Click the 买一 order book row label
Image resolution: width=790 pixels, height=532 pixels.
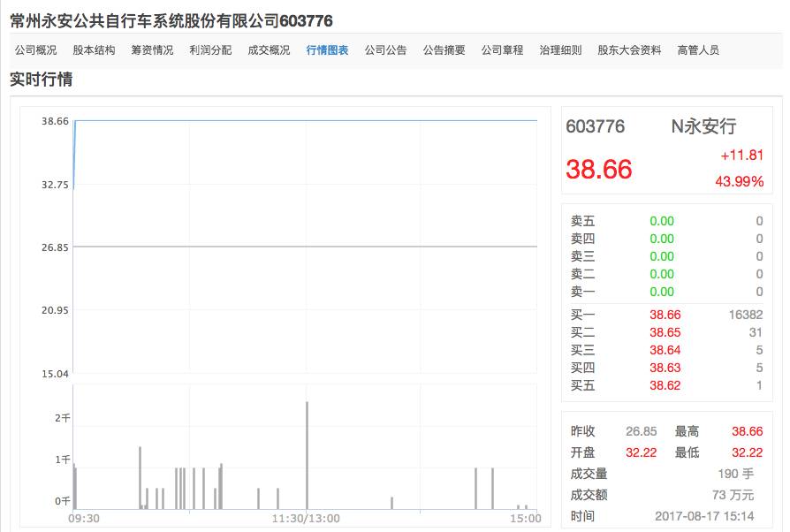pos(582,315)
